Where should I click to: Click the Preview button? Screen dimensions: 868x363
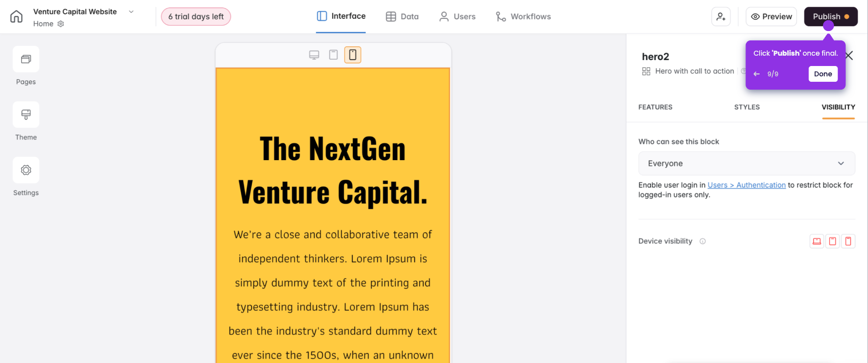771,17
